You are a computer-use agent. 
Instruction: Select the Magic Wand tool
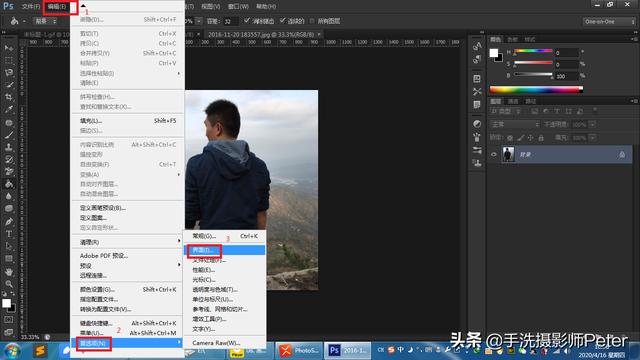click(x=9, y=85)
